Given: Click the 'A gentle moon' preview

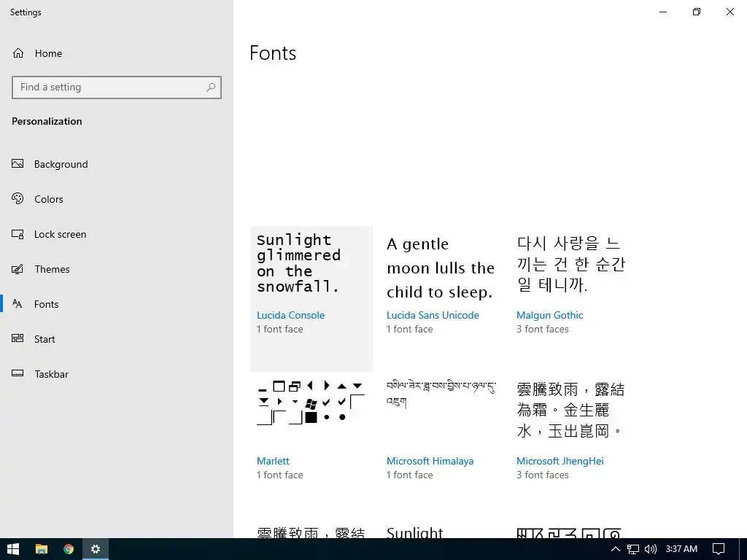Looking at the screenshot, I should tap(441, 268).
